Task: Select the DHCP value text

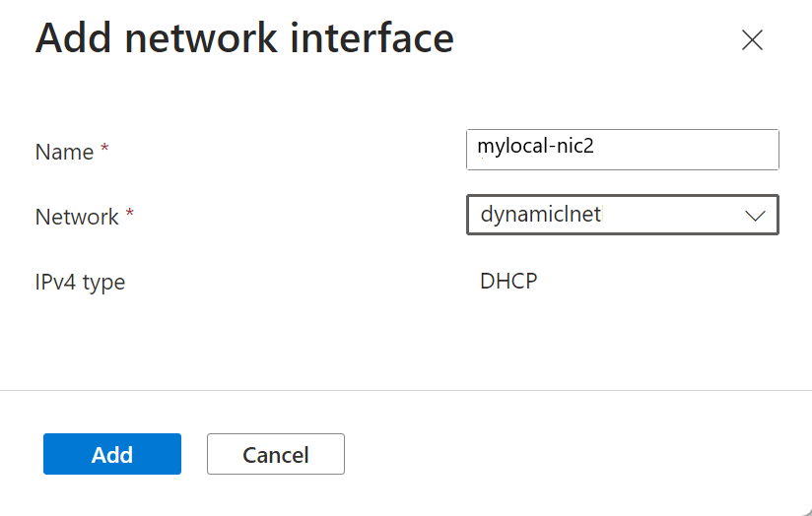Action: 508,282
